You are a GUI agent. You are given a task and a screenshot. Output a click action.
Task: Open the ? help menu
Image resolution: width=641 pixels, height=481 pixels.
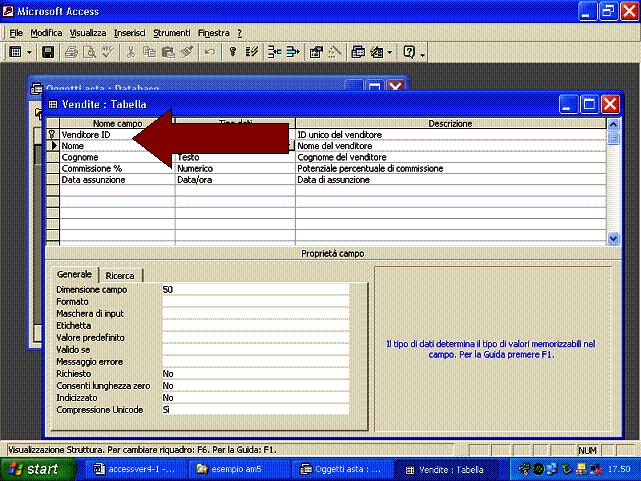(240, 33)
